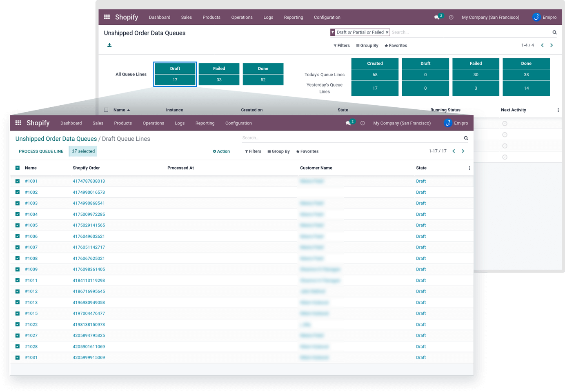The image size is (565, 392).
Task: Sort front table by Shopify Order column
Action: point(86,168)
